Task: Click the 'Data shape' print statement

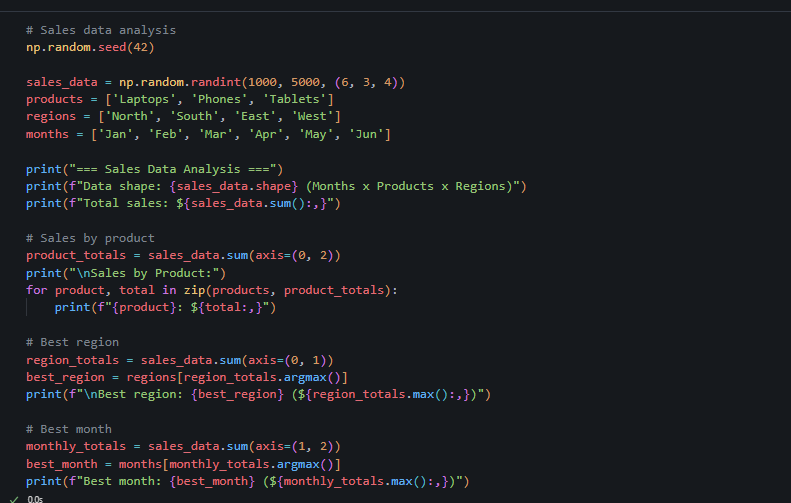Action: (276, 186)
